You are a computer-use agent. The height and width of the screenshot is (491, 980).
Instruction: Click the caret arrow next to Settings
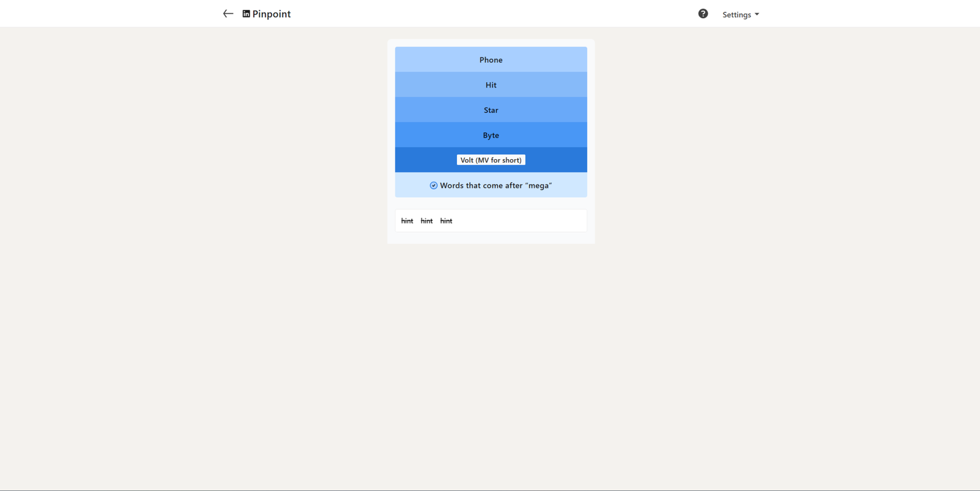tap(757, 15)
